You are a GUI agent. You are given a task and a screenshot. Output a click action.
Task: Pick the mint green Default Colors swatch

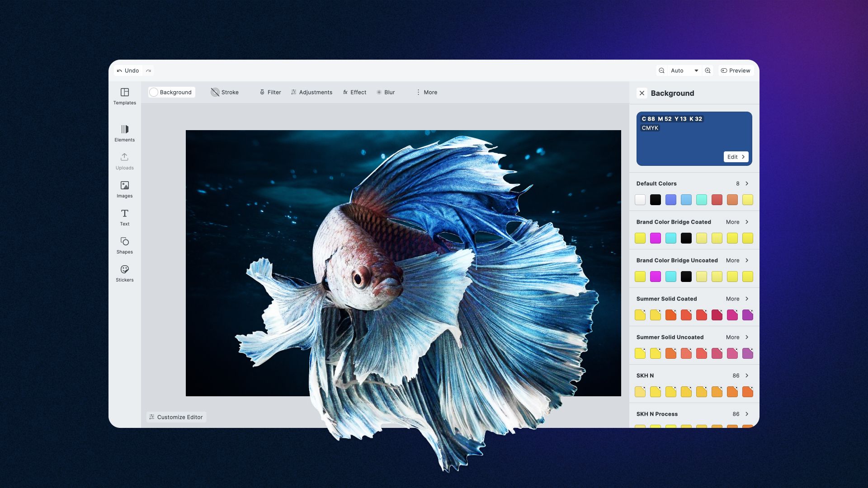click(702, 200)
